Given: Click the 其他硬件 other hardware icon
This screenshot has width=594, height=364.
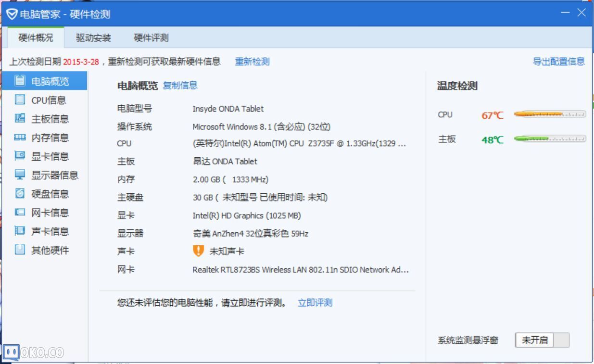Looking at the screenshot, I should [20, 250].
